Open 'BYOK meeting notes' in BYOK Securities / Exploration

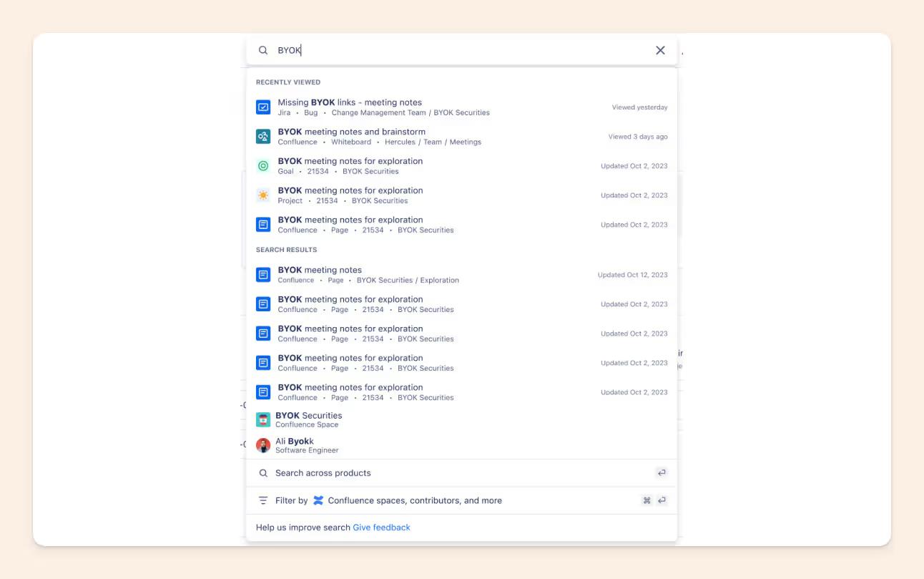[x=461, y=275]
